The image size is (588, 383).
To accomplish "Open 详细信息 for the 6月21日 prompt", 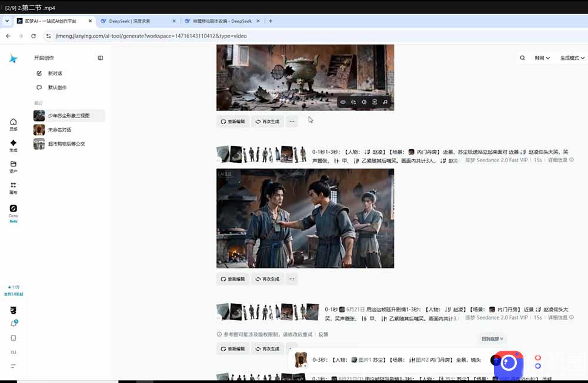I will pos(560,317).
